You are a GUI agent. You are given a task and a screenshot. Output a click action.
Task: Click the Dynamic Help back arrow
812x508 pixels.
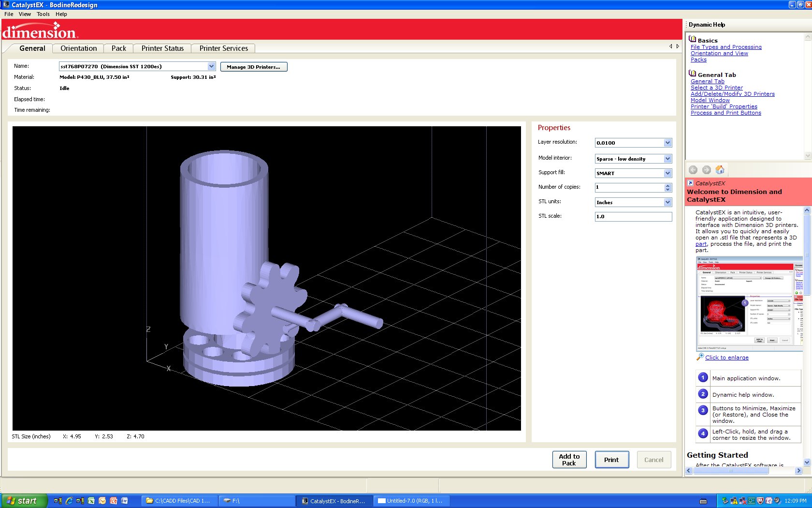(x=693, y=170)
